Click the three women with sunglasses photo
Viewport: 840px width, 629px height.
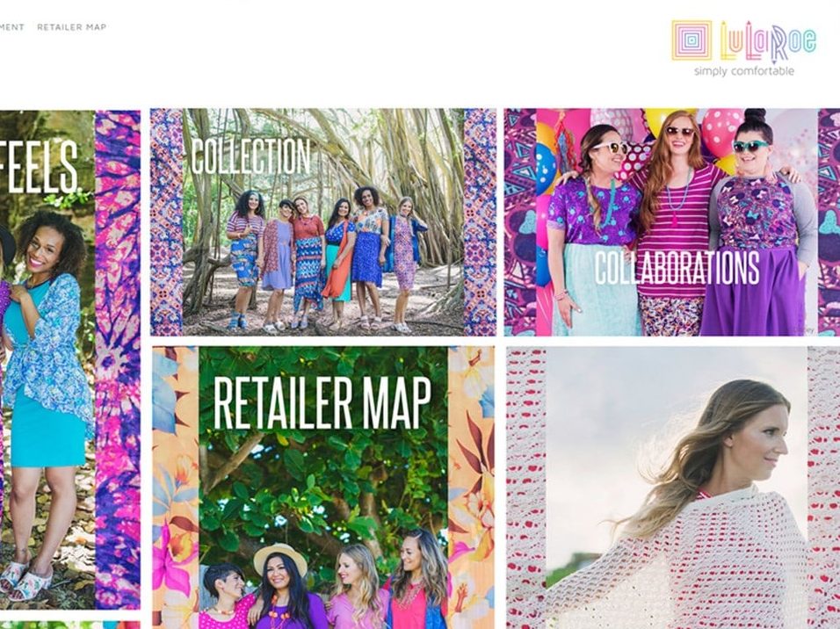pos(677,222)
